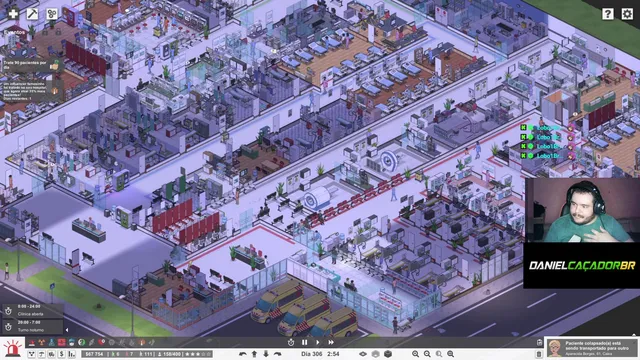The width and height of the screenshot is (640, 360).
Task: Select the hammer build mode tool
Action: [x=32, y=13]
